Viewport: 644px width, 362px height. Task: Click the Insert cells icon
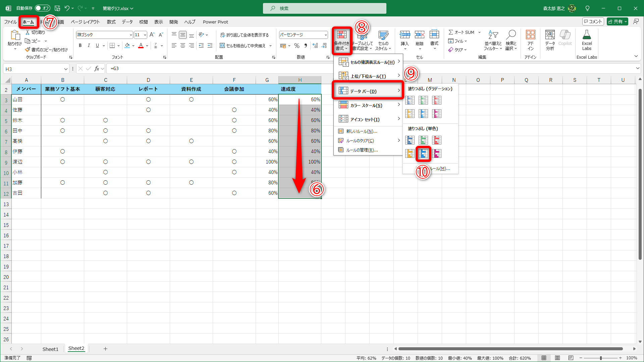405,35
